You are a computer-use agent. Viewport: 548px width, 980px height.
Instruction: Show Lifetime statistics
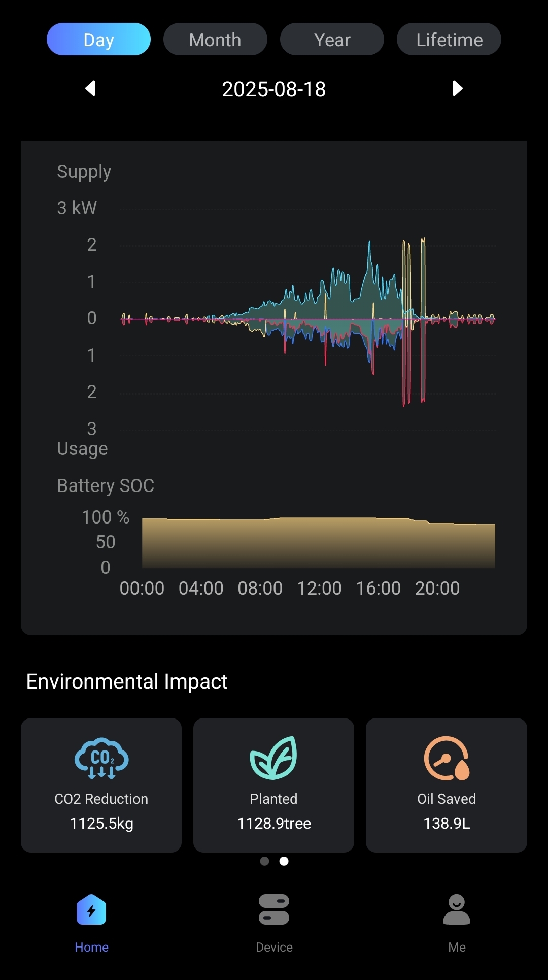tap(449, 39)
